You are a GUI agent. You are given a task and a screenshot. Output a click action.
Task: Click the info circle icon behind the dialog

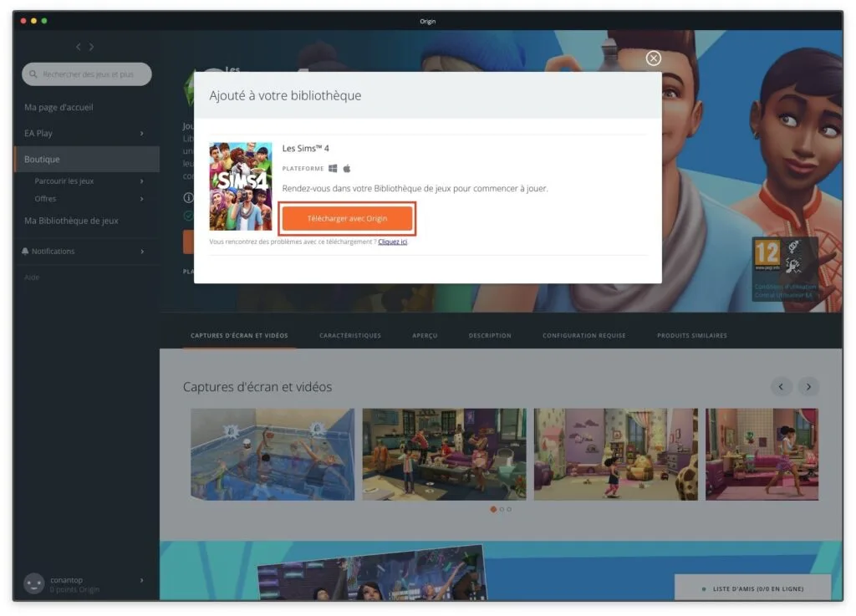click(188, 197)
